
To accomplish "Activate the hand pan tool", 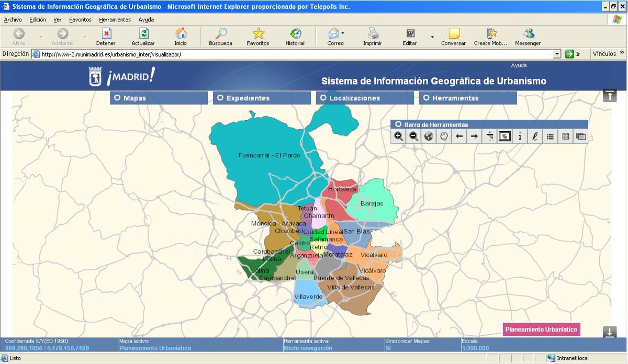I will click(x=444, y=136).
